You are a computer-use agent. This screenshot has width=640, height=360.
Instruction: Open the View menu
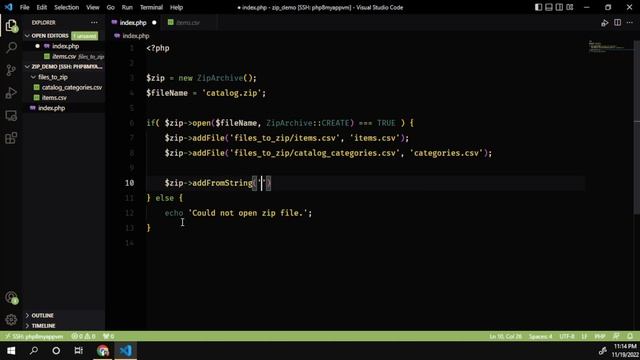tap(93, 7)
